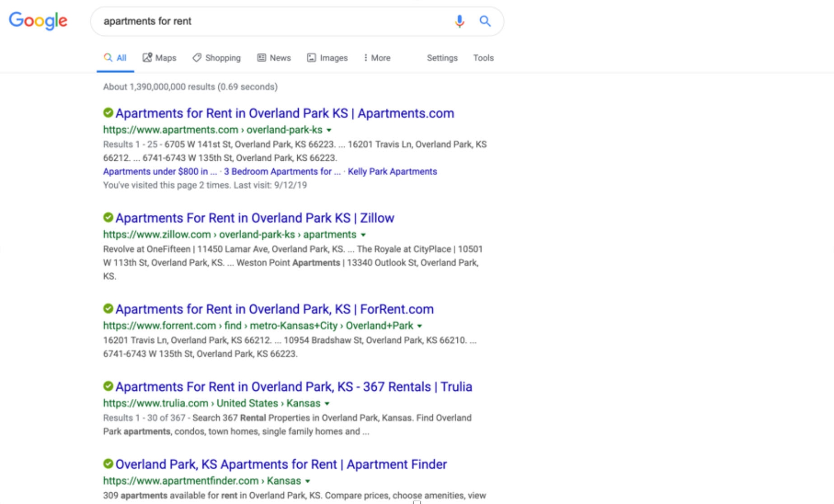Viewport: 834px width, 504px height.
Task: Click the Google logo
Action: (38, 21)
